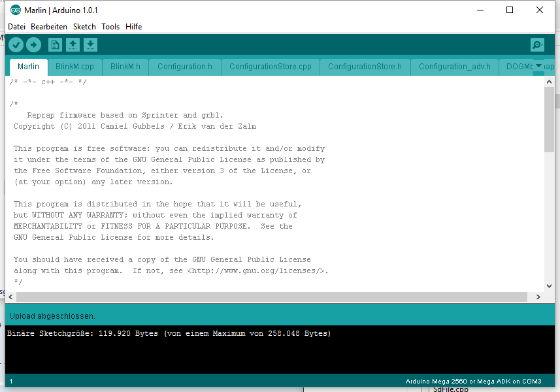Click the 'This program is free software' line
Screen dimensions: 560x392
(x=169, y=148)
